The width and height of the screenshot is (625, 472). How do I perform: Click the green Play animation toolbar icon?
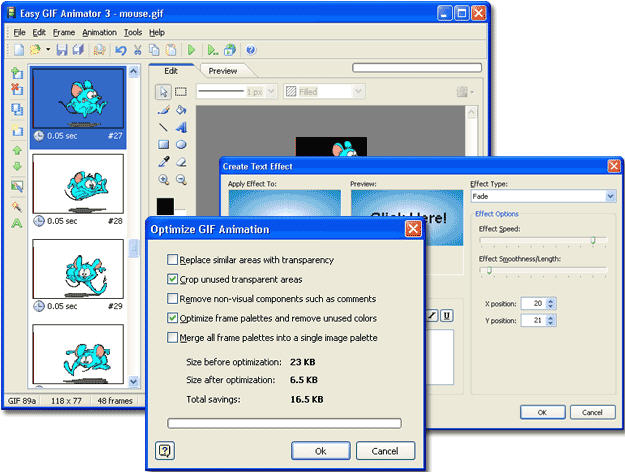pos(191,50)
